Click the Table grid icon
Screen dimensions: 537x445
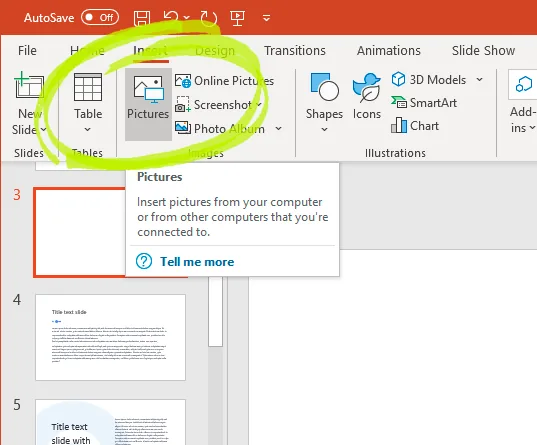pos(88,87)
